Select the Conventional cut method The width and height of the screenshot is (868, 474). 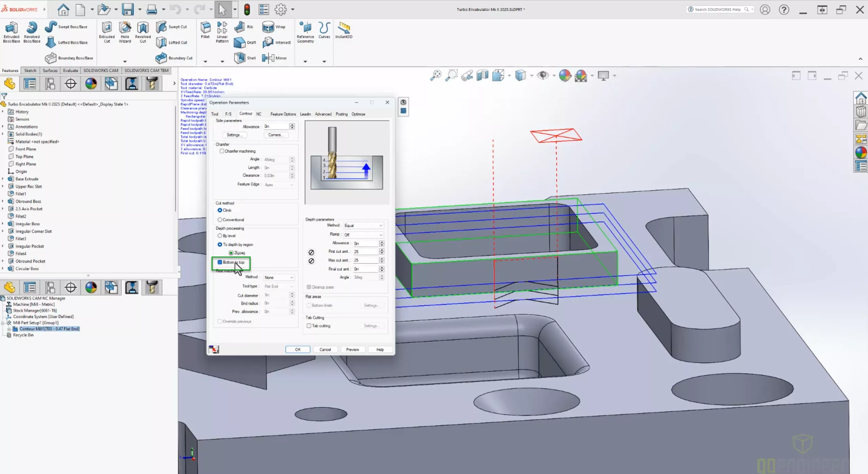(x=220, y=220)
